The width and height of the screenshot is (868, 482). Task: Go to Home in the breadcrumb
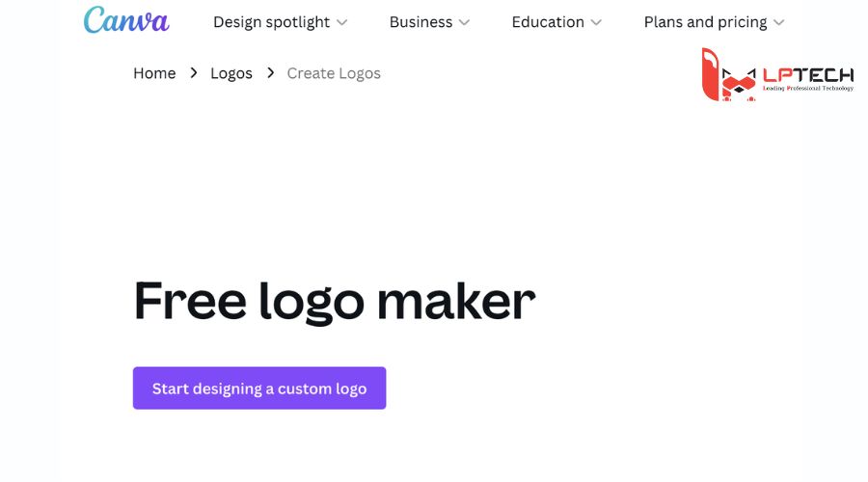(x=154, y=73)
